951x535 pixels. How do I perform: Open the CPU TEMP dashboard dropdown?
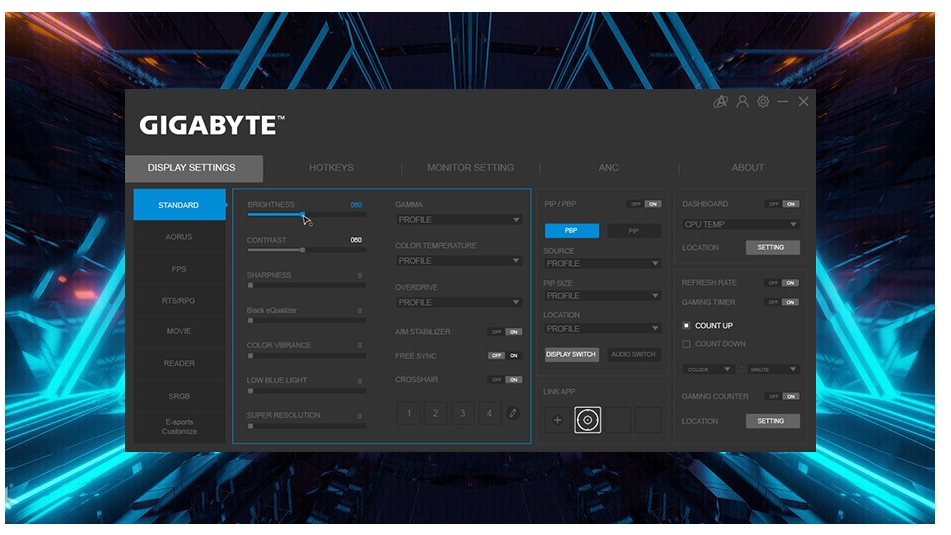pyautogui.click(x=741, y=224)
